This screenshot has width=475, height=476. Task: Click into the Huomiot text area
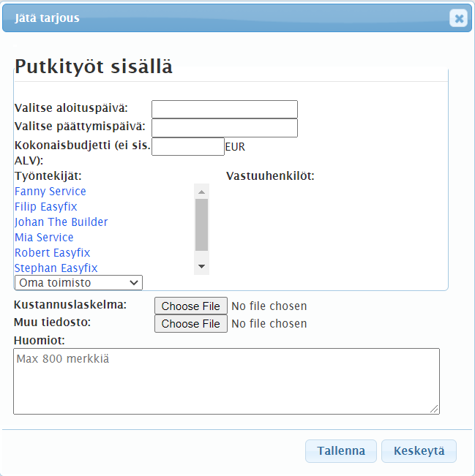[x=226, y=381]
